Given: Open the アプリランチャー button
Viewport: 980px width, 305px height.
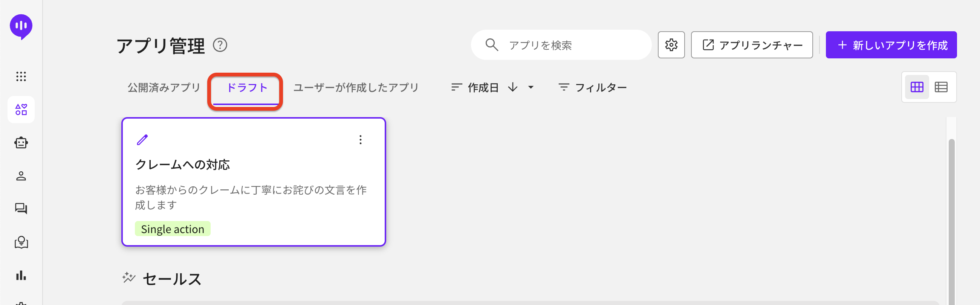Looking at the screenshot, I should coord(752,45).
